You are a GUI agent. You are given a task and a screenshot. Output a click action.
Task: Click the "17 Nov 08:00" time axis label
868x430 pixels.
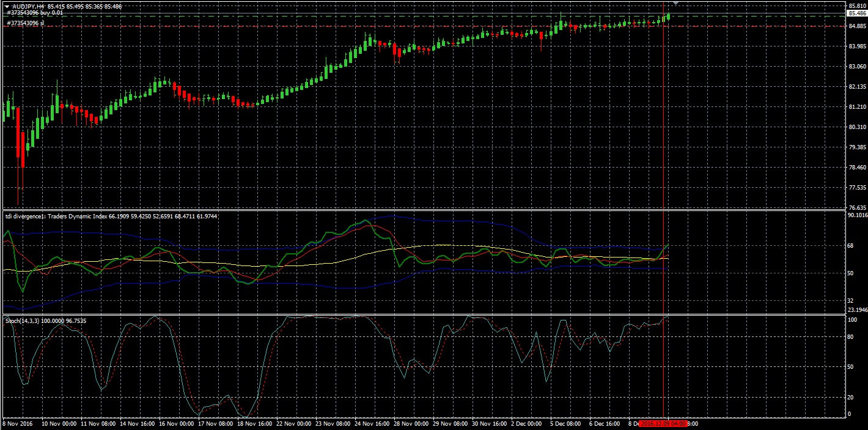pyautogui.click(x=216, y=423)
